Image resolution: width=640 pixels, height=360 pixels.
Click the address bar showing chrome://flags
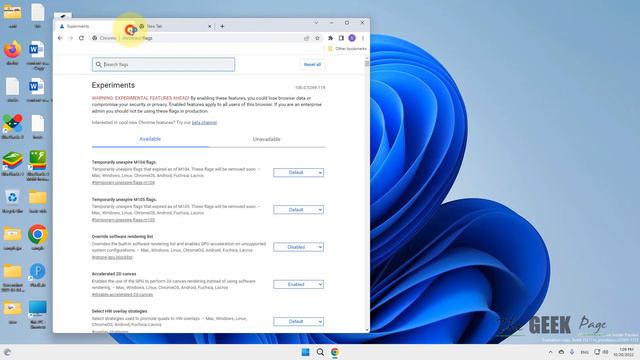[x=196, y=38]
